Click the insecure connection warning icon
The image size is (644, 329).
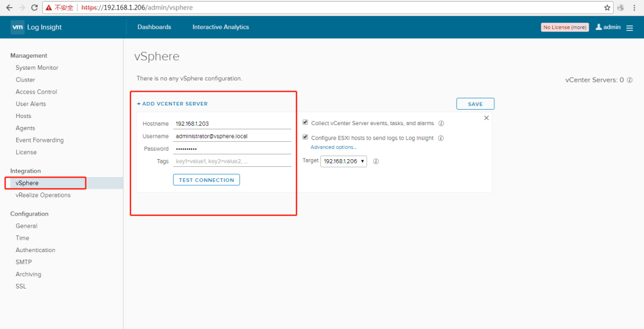(x=49, y=7)
